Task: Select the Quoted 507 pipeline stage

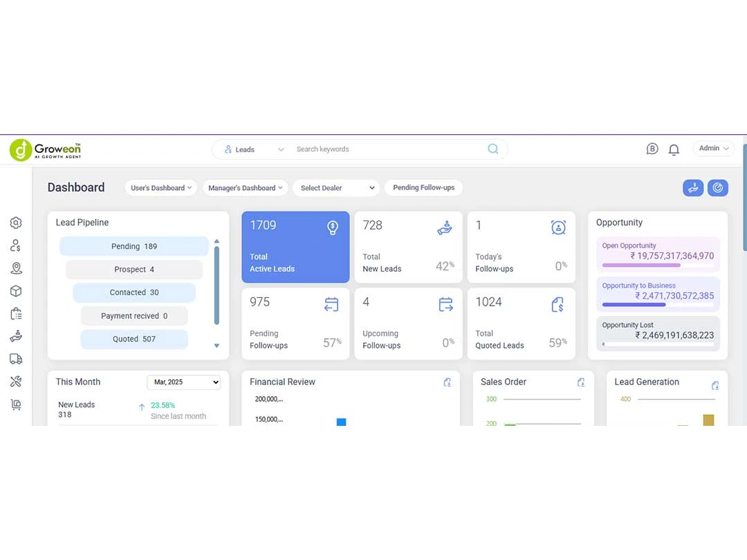Action: (134, 339)
